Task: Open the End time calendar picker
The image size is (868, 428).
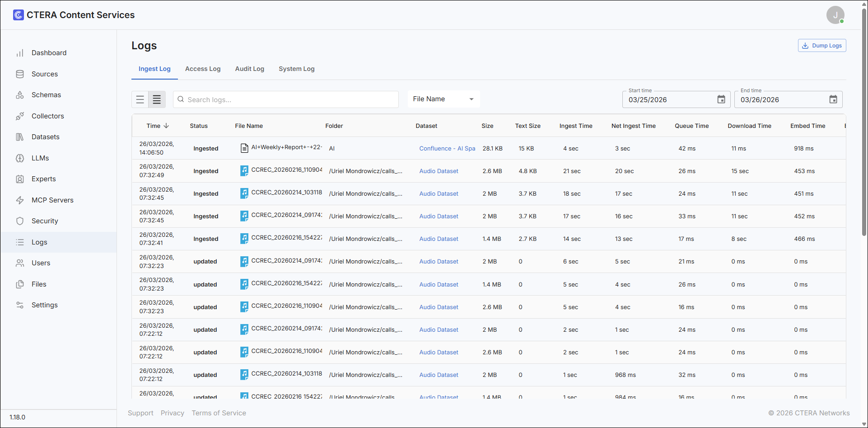Action: (833, 99)
